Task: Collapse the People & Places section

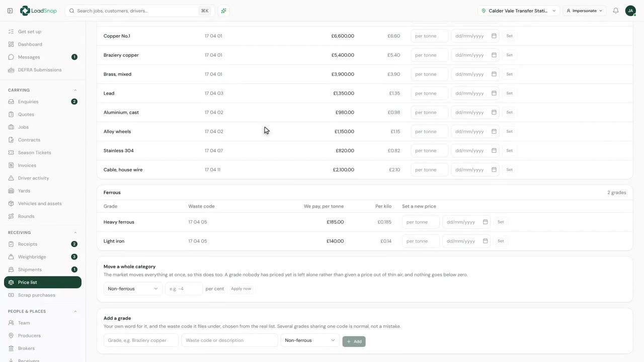Action: [x=75, y=312]
